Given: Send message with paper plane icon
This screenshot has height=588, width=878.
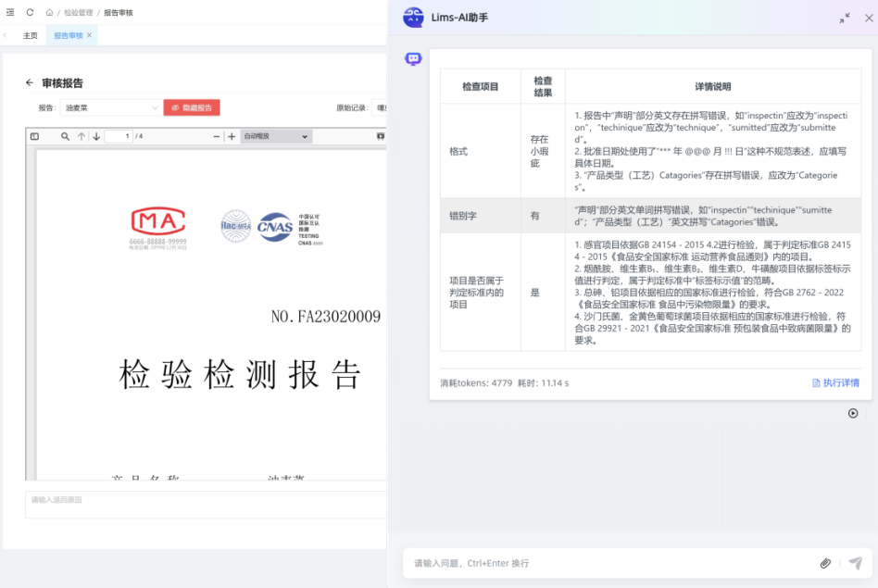Looking at the screenshot, I should (x=855, y=563).
